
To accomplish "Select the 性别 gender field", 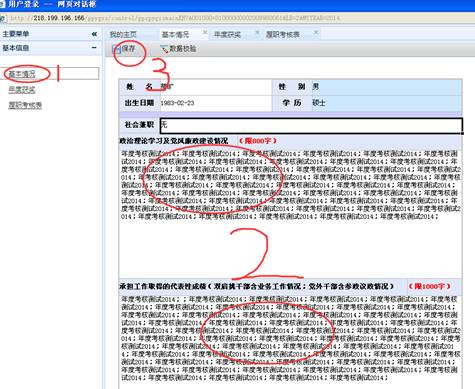I will [x=386, y=87].
